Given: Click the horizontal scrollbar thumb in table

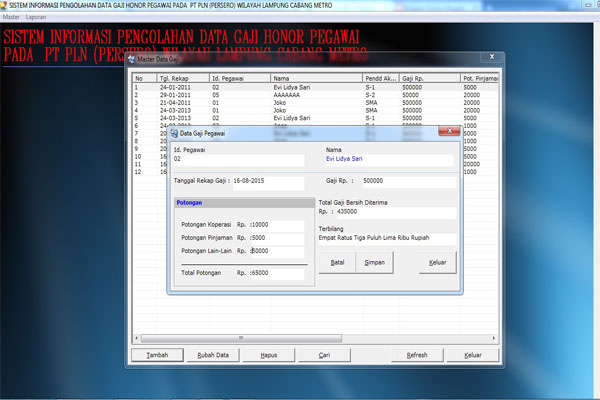Looking at the screenshot, I should point(241,338).
